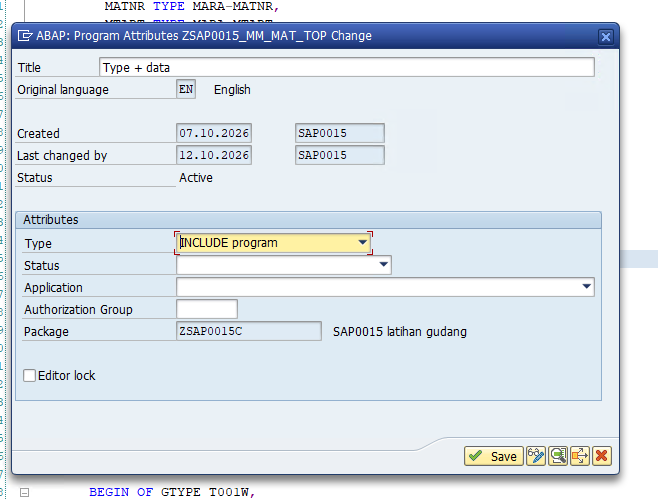
Task: Click the 'English' language text
Action: pos(232,90)
